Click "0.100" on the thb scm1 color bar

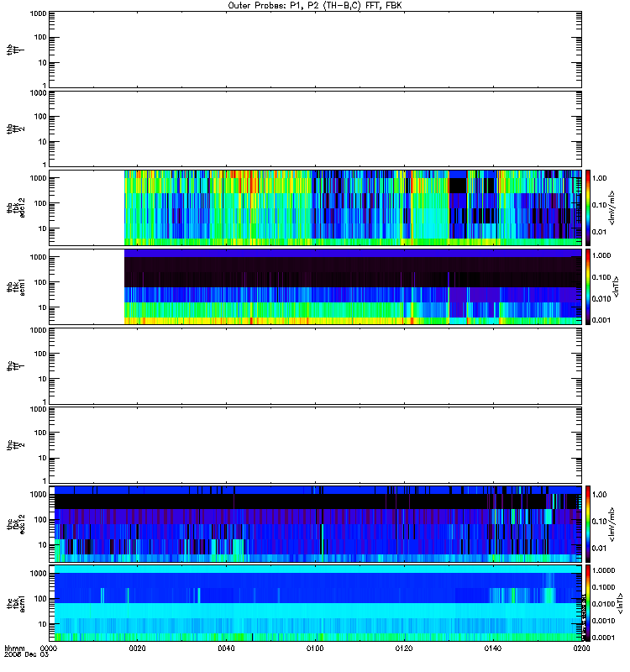[601, 277]
